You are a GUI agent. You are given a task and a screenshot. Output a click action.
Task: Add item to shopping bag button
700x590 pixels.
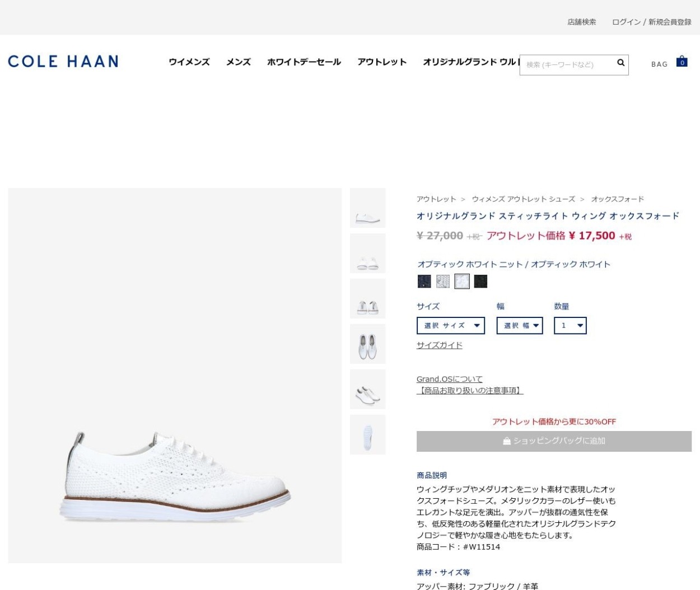coord(554,441)
